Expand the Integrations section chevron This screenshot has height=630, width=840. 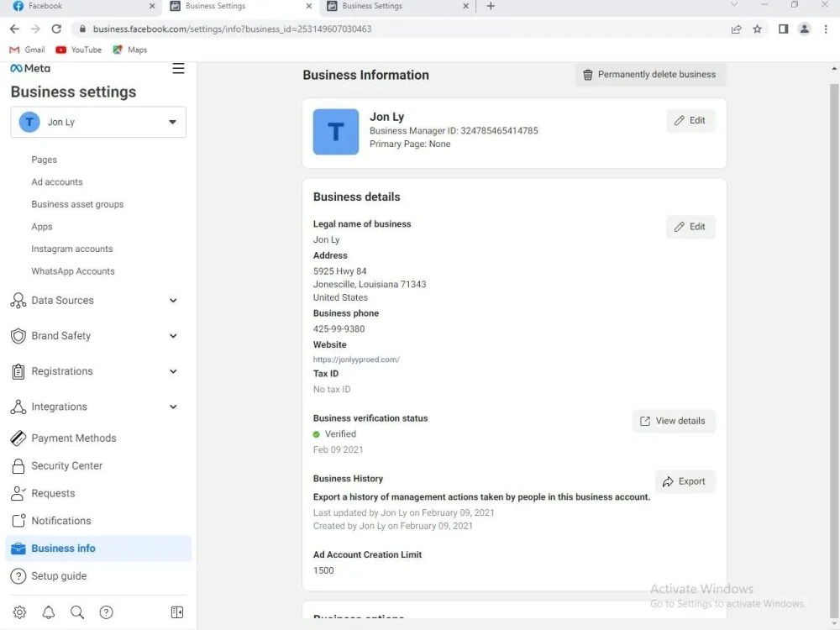pos(173,407)
